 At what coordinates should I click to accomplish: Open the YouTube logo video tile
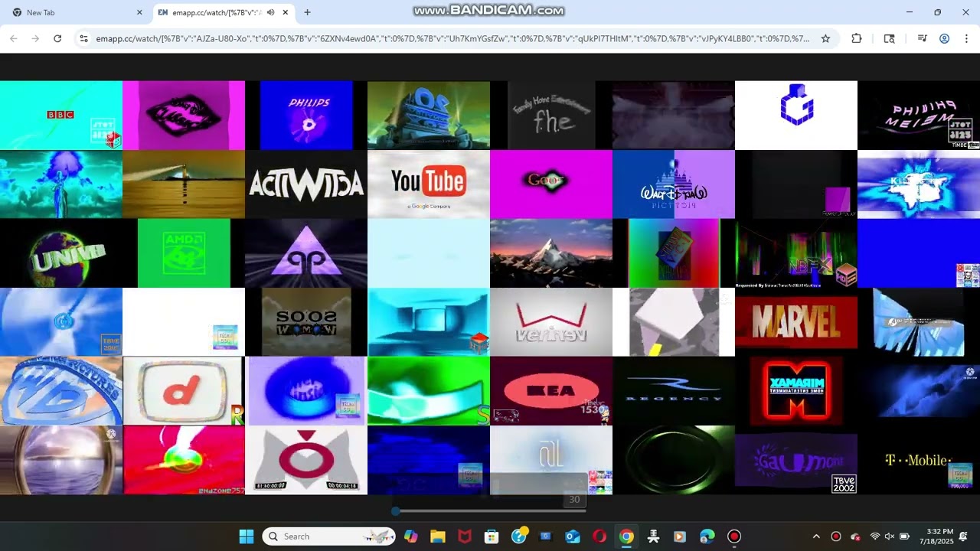point(429,184)
